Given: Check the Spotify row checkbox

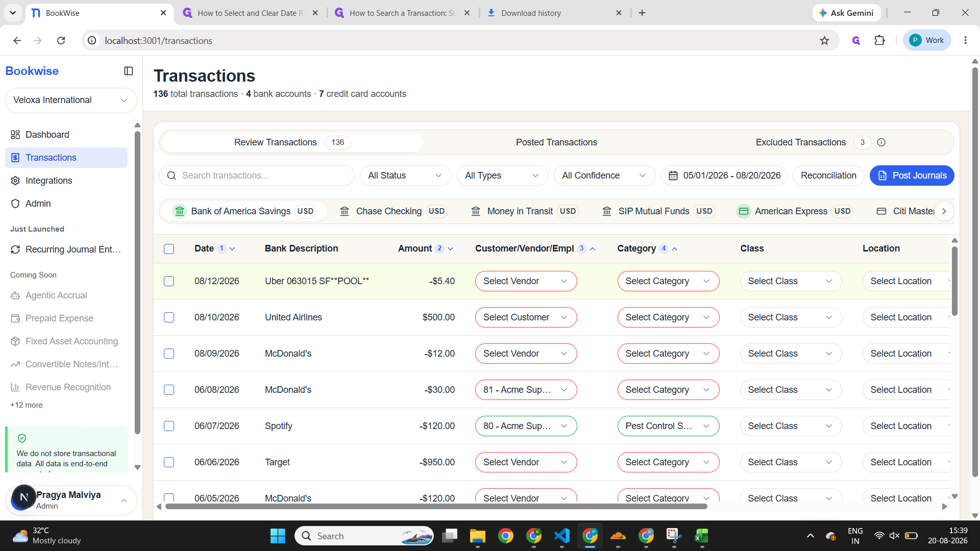Looking at the screenshot, I should coord(169,426).
